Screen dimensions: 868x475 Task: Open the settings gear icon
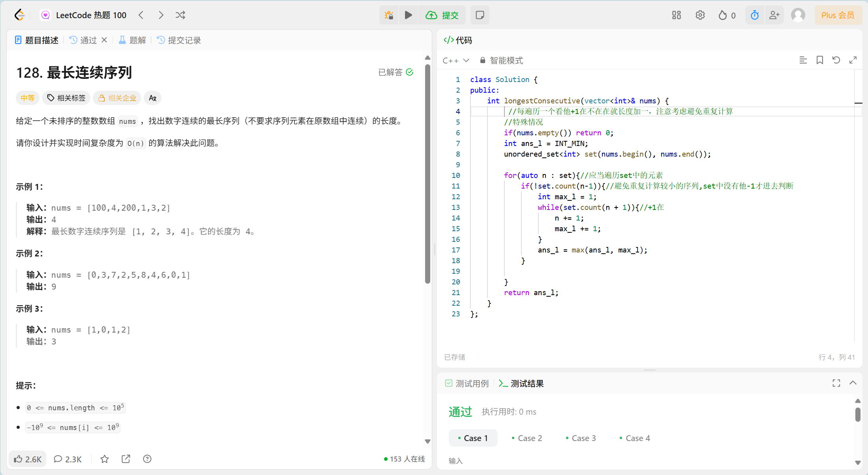pos(700,15)
